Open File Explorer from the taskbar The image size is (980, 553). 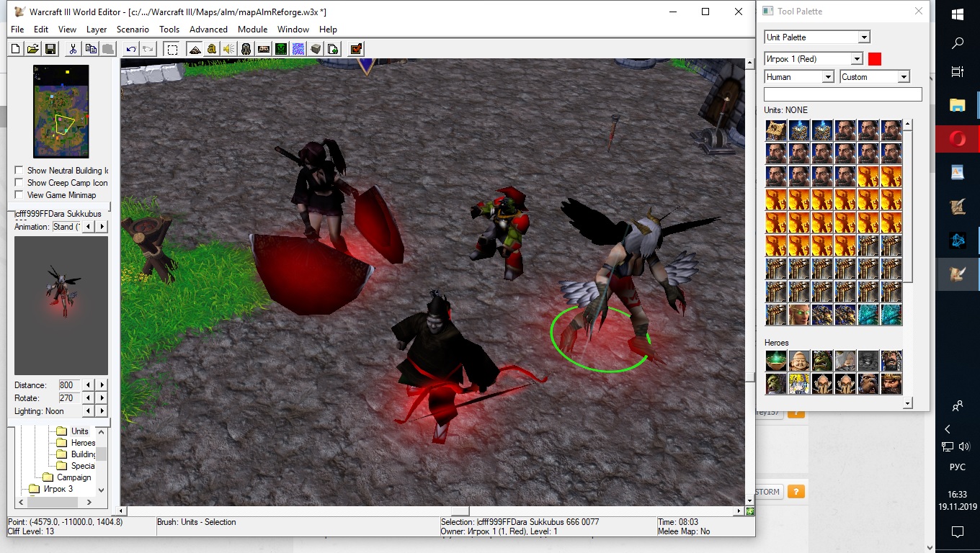point(958,106)
